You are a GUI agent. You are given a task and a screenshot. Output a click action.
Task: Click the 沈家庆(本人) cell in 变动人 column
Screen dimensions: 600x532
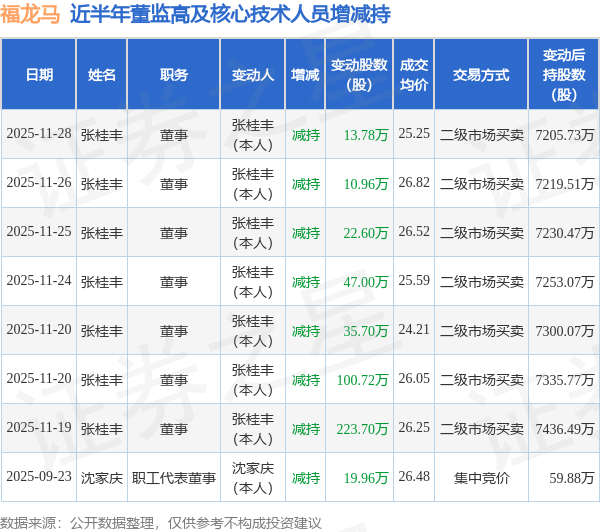[x=253, y=478]
